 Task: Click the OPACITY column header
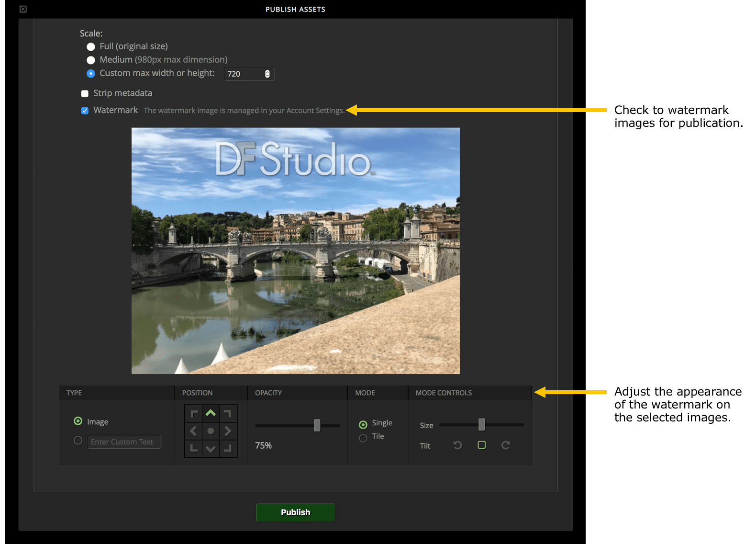point(268,393)
